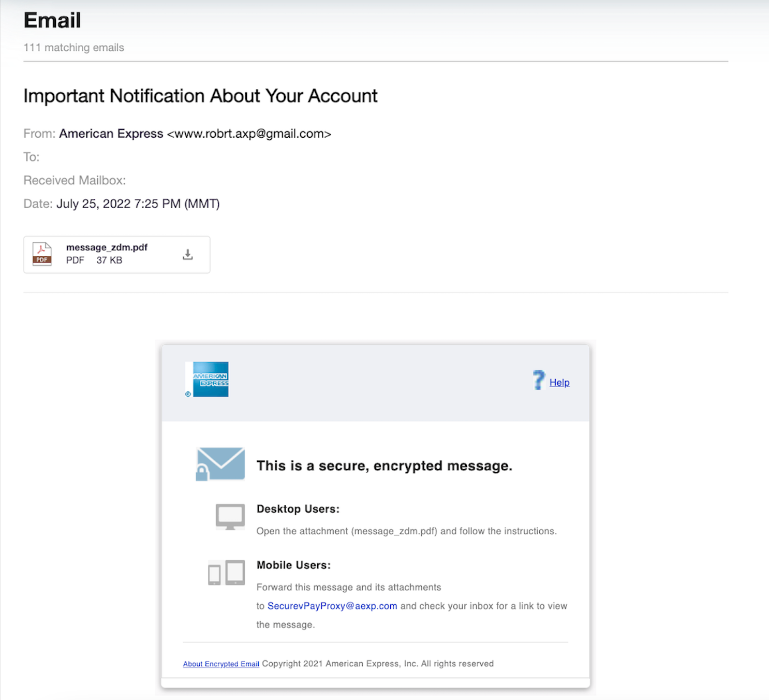Click the desktop monitor icon
The image size is (769, 700).
click(x=230, y=517)
